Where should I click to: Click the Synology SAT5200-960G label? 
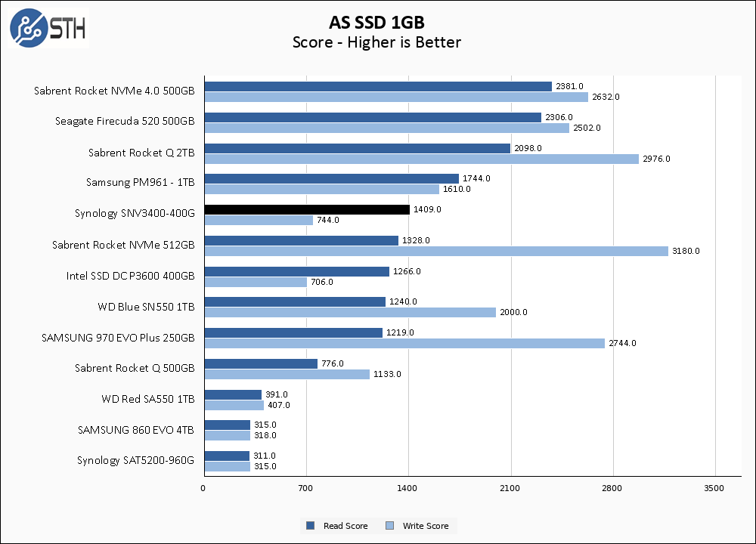click(x=135, y=461)
